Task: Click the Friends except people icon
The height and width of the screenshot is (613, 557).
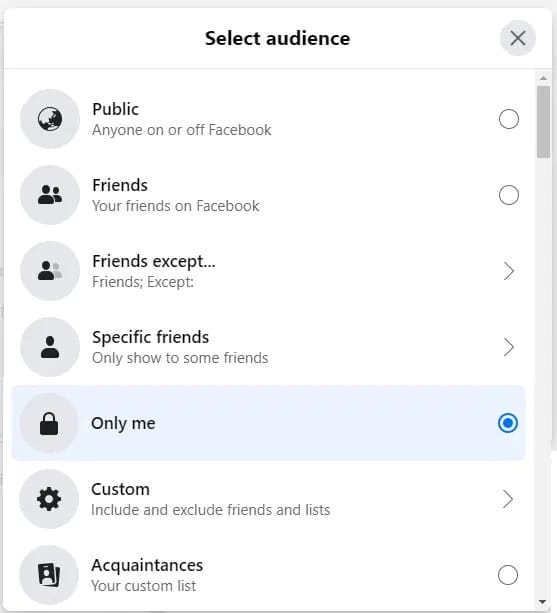Action: coord(50,271)
